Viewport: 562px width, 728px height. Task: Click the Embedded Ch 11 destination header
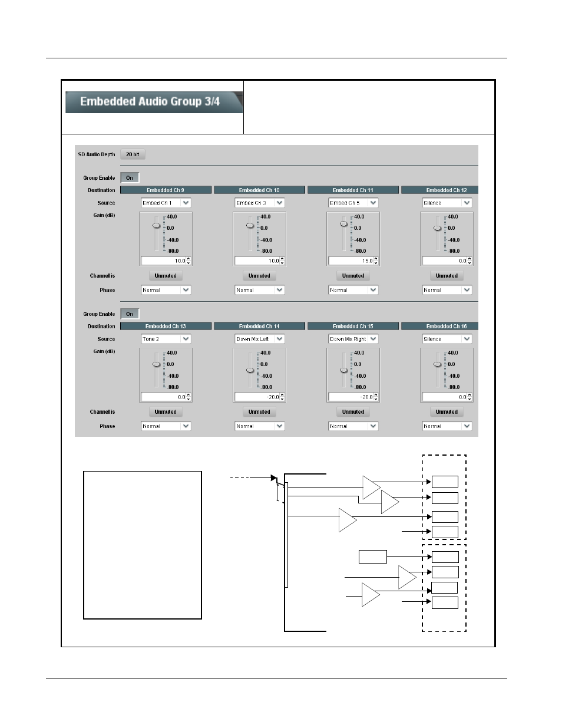(x=353, y=190)
